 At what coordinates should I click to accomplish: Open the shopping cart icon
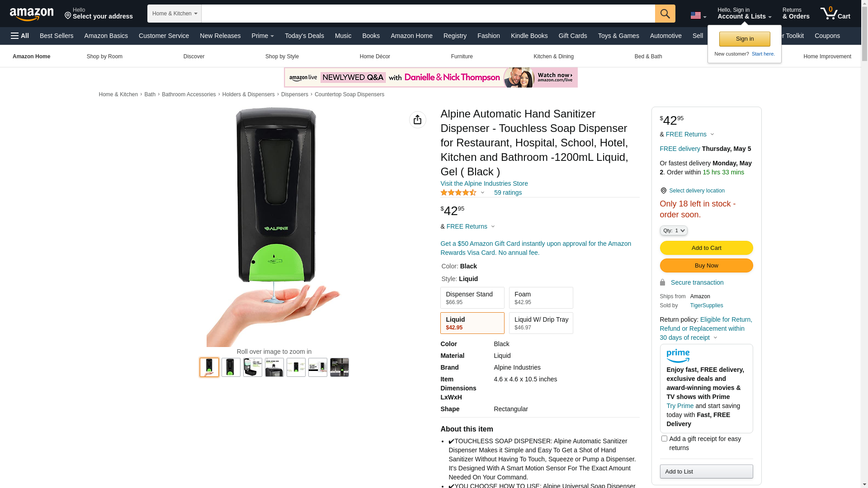(x=835, y=14)
